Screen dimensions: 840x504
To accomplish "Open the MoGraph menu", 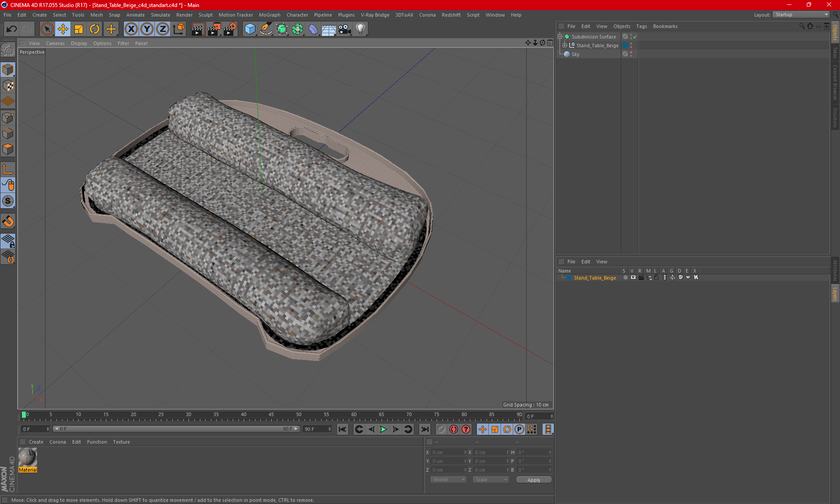I will click(269, 15).
